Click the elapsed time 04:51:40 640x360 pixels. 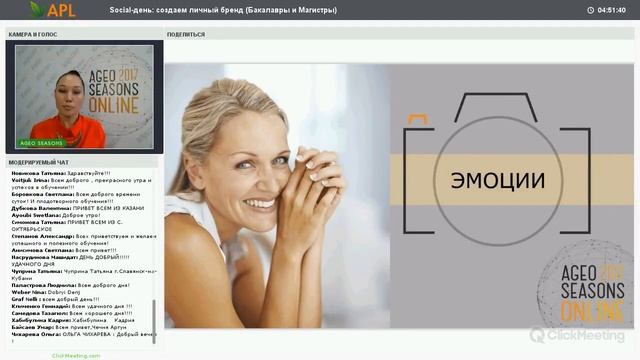(x=611, y=10)
